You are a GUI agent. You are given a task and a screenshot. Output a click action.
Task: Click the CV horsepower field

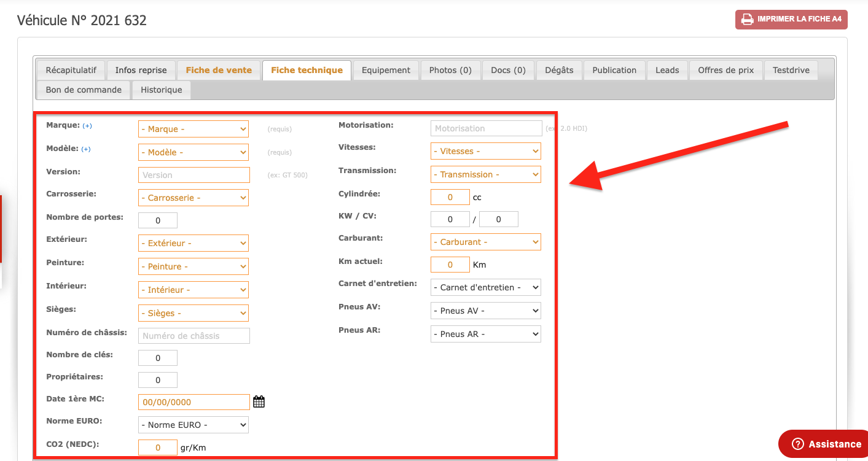point(499,219)
